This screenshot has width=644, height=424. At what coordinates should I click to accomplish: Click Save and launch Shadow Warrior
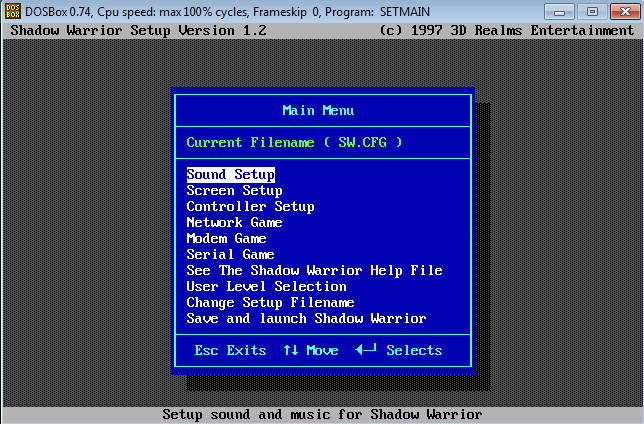[x=306, y=319]
